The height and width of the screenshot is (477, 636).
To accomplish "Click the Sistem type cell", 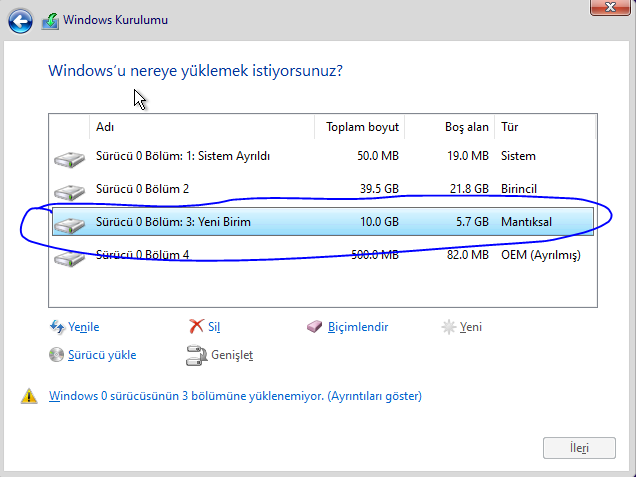I will click(518, 156).
